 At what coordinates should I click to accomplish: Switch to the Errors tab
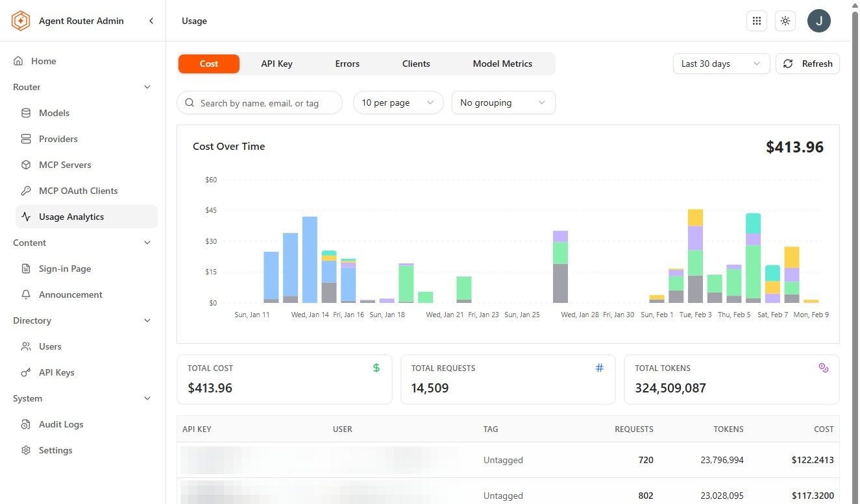click(347, 64)
